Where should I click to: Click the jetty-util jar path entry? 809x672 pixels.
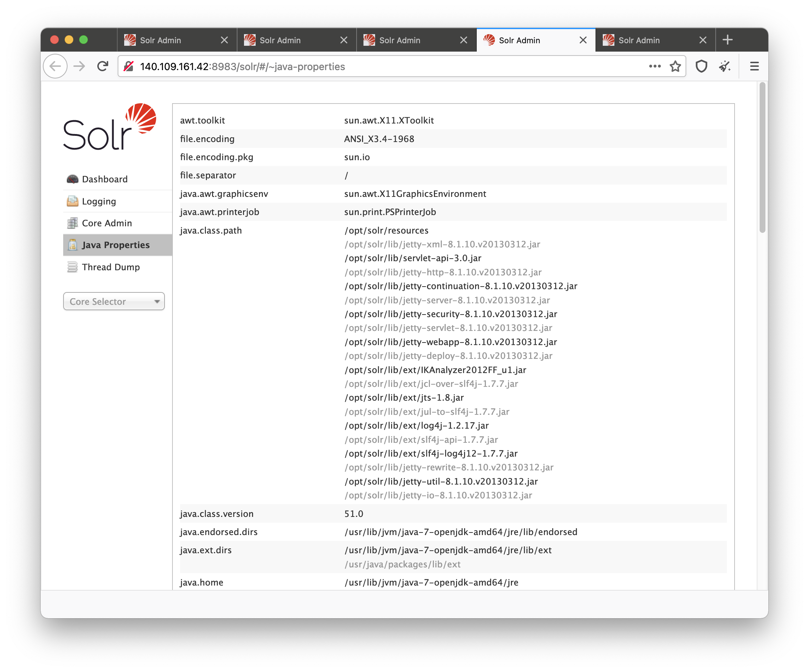441,481
